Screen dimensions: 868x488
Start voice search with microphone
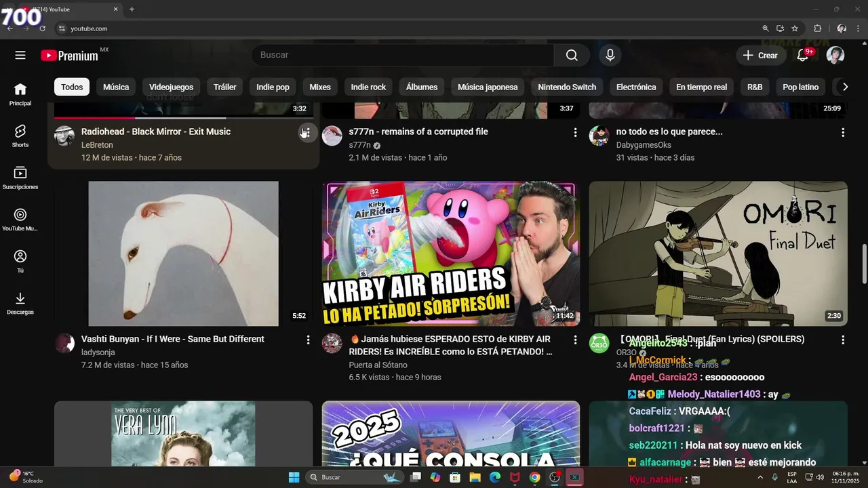(610, 55)
